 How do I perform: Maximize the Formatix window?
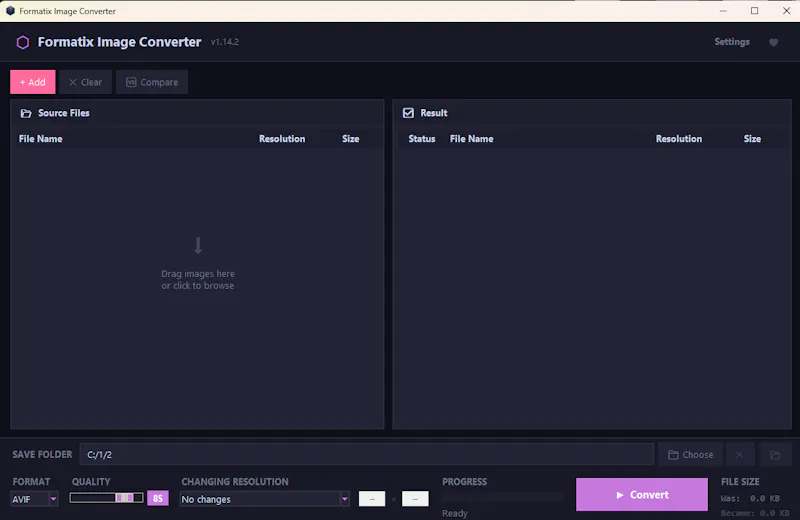[x=755, y=11]
